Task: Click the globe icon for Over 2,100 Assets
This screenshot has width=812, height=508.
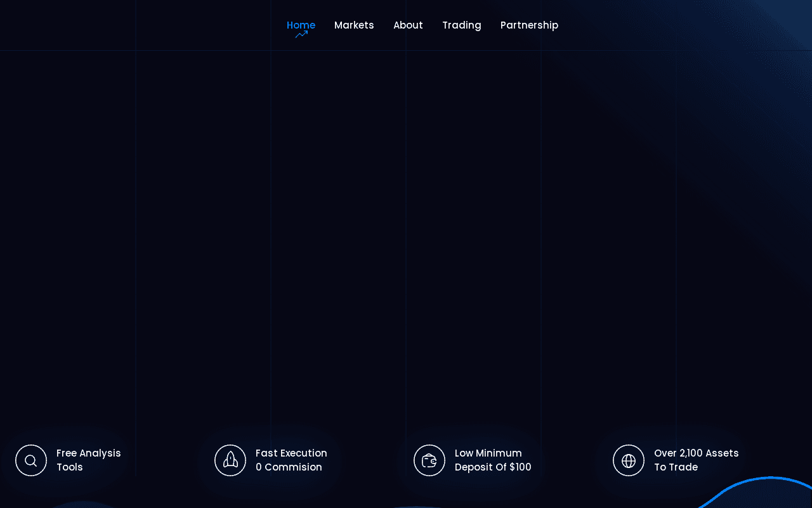Action: tap(629, 460)
